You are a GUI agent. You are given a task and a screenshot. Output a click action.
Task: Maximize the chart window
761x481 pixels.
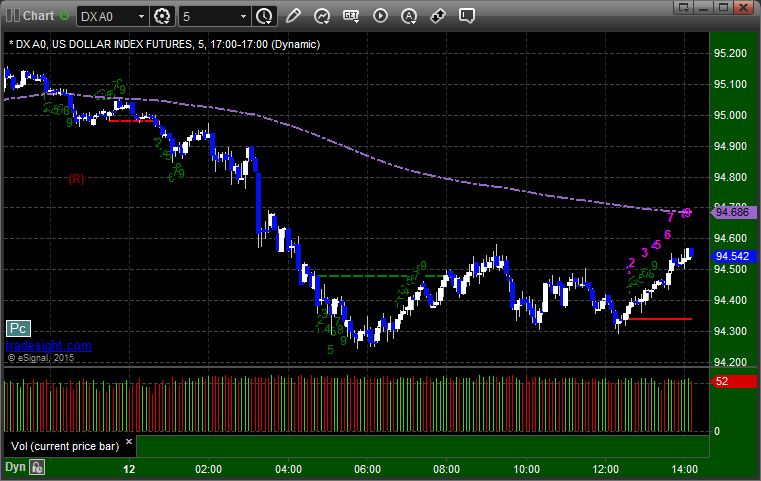tap(724, 7)
